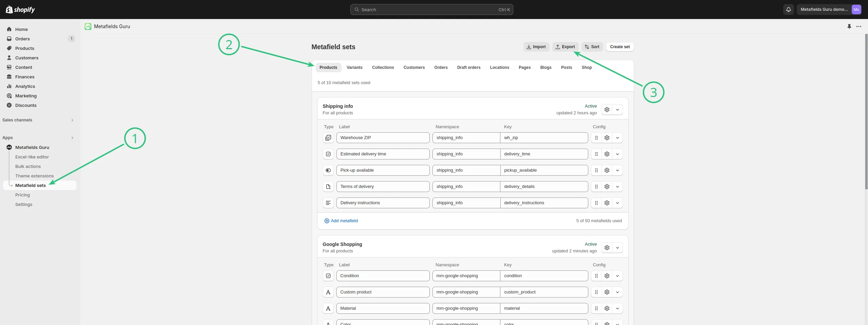Image resolution: width=868 pixels, height=325 pixels.
Task: Click type icon of Pick-up available metafield
Action: (x=328, y=170)
